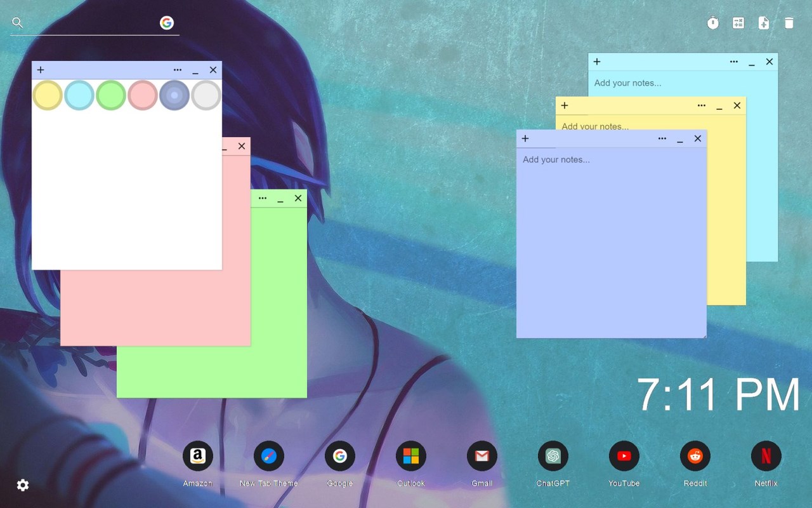The width and height of the screenshot is (812, 508).
Task: Click the plus icon on the yellow note
Action: click(565, 105)
